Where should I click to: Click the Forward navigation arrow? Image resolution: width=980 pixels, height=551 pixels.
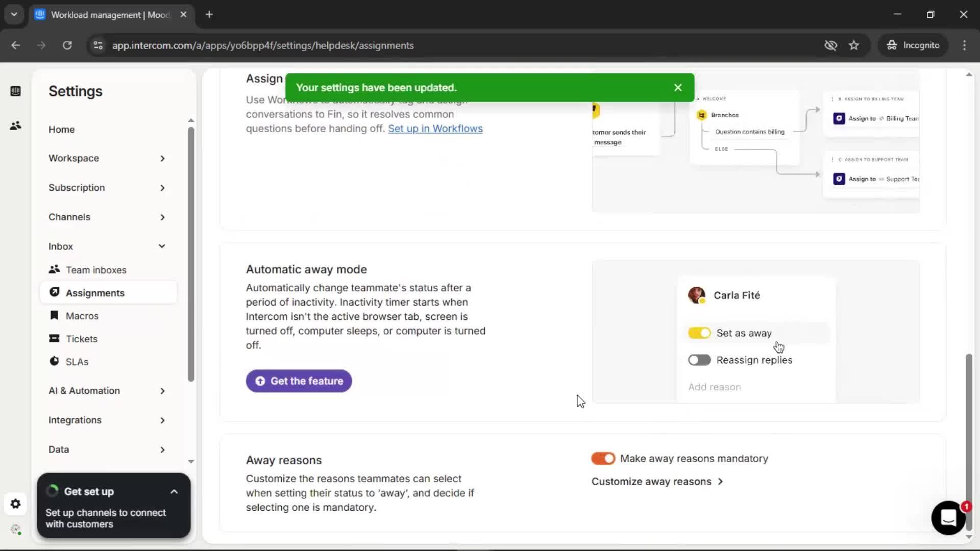41,45
